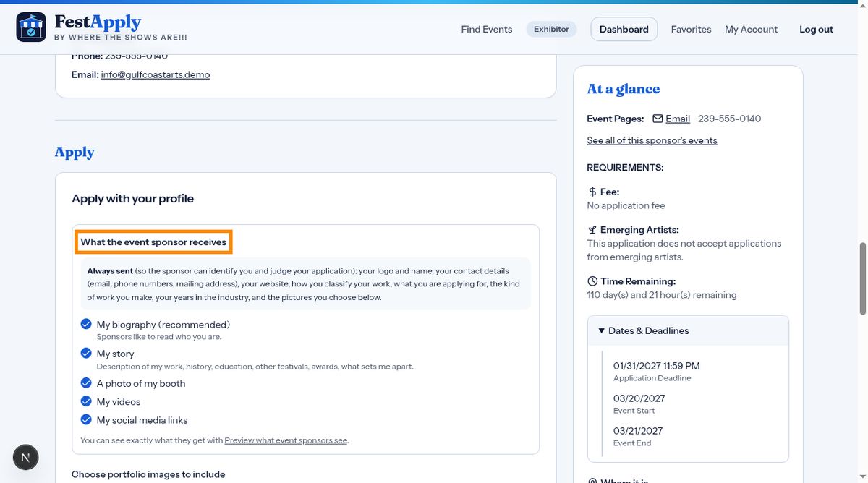Image resolution: width=868 pixels, height=483 pixels.
Task: Open See all of this sponsor's events
Action: 652,140
